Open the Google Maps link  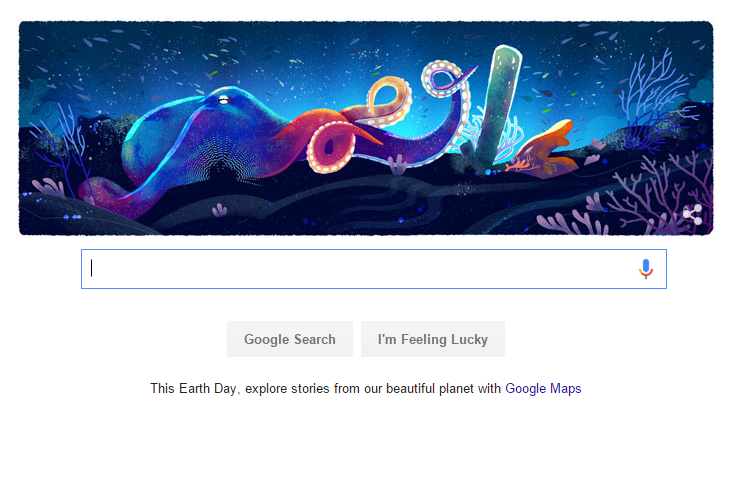coord(543,388)
